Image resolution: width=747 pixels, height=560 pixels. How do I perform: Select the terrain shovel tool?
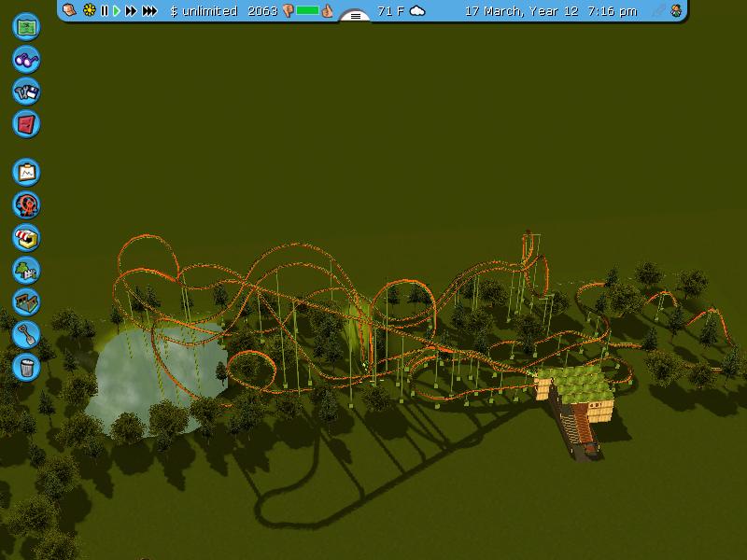point(26,335)
